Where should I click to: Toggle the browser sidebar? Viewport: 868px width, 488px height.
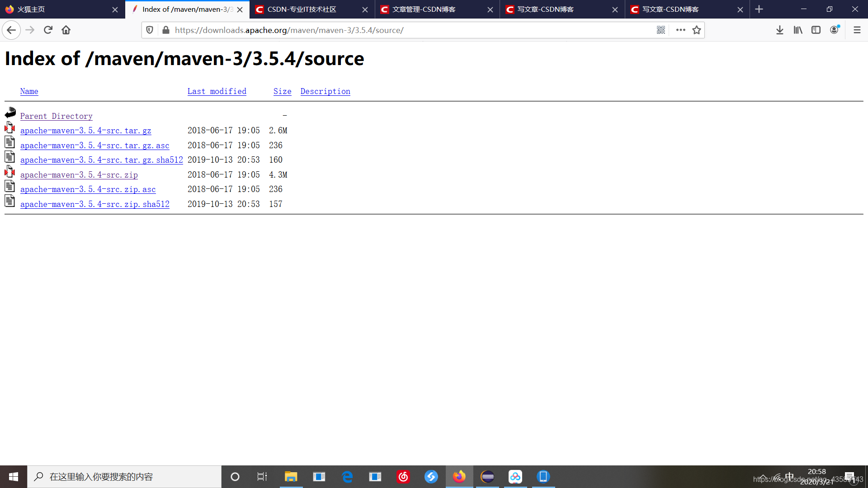(816, 30)
